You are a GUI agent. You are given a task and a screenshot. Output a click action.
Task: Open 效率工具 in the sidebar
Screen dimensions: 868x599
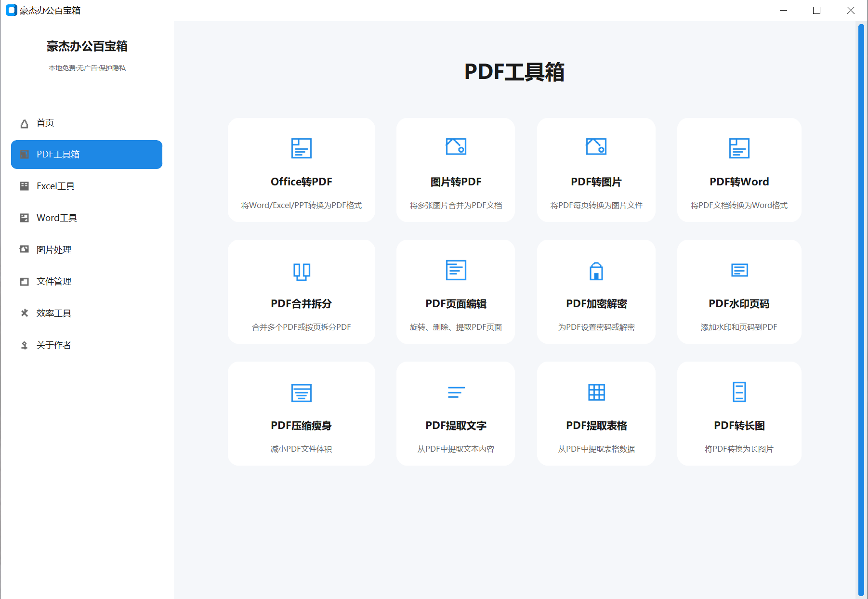point(87,313)
